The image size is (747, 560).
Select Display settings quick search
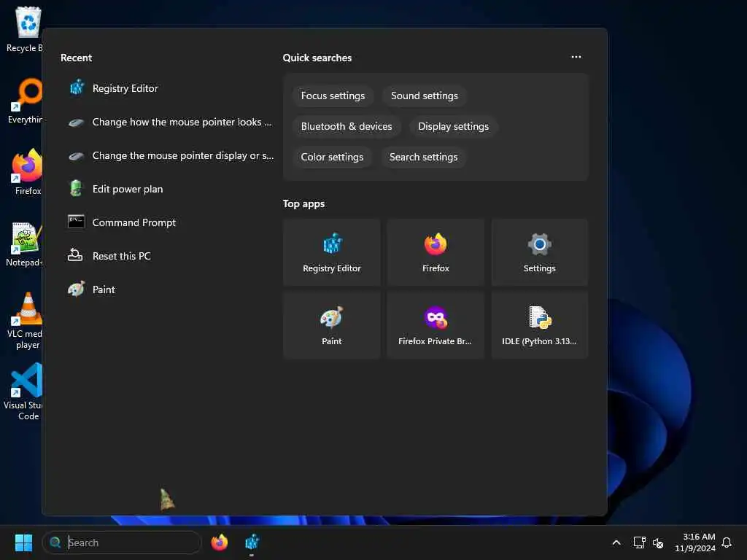(x=453, y=126)
